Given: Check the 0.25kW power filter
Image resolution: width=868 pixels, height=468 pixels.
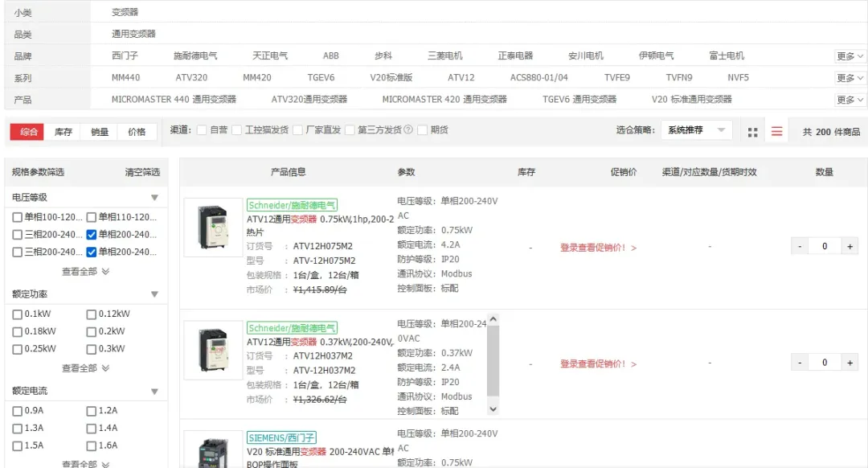Looking at the screenshot, I should pyautogui.click(x=17, y=349).
